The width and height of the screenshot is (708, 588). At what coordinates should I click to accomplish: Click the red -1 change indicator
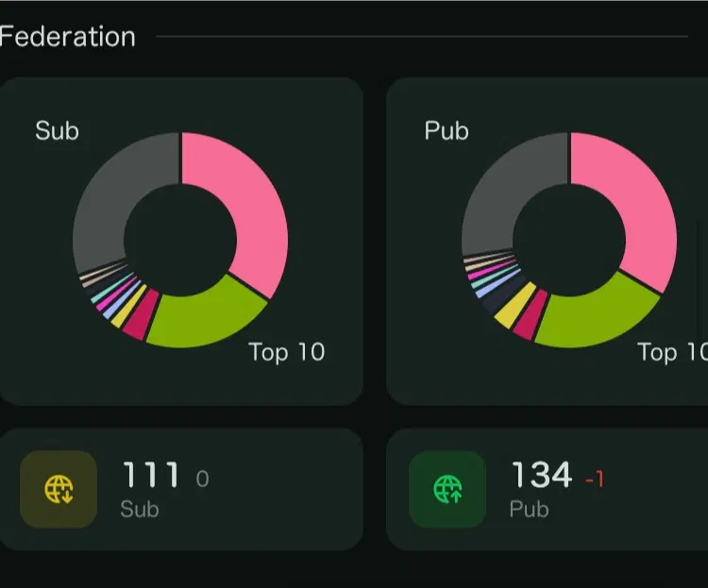coord(594,480)
